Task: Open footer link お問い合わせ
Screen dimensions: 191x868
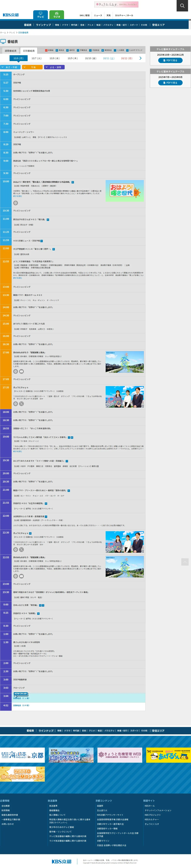Action: pyautogui.click(x=7, y=824)
